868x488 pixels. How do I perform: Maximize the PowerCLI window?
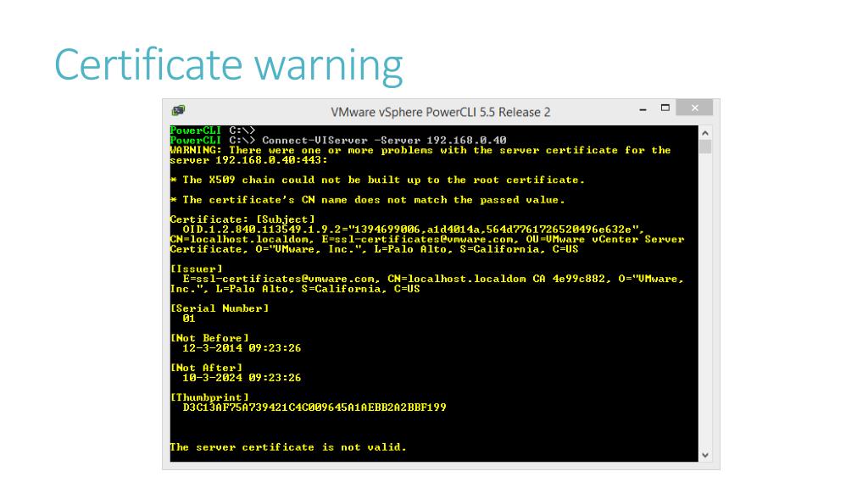coord(665,108)
